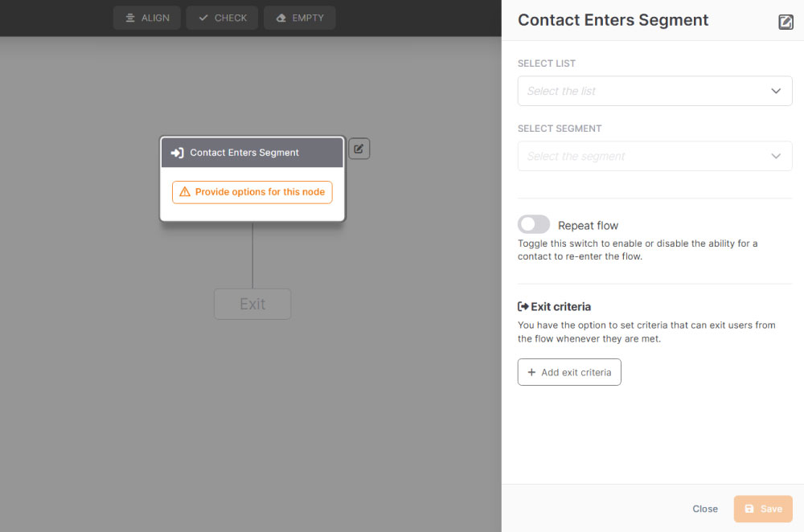
Task: Click the enter-arrow icon in node header
Action: (x=178, y=153)
